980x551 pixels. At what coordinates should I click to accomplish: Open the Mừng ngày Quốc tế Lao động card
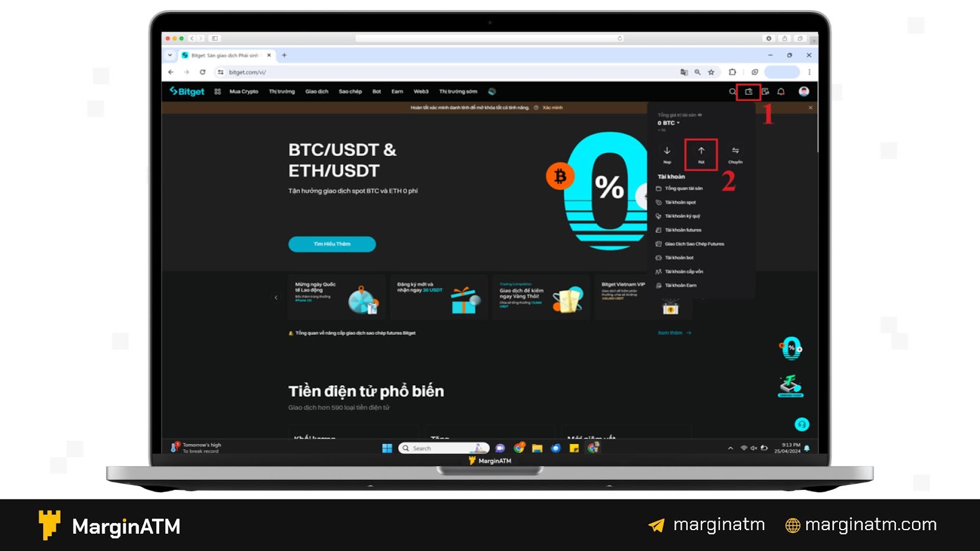pos(337,298)
